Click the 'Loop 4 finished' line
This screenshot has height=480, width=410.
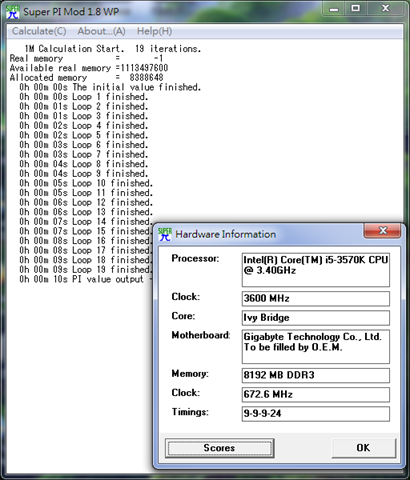click(x=83, y=126)
